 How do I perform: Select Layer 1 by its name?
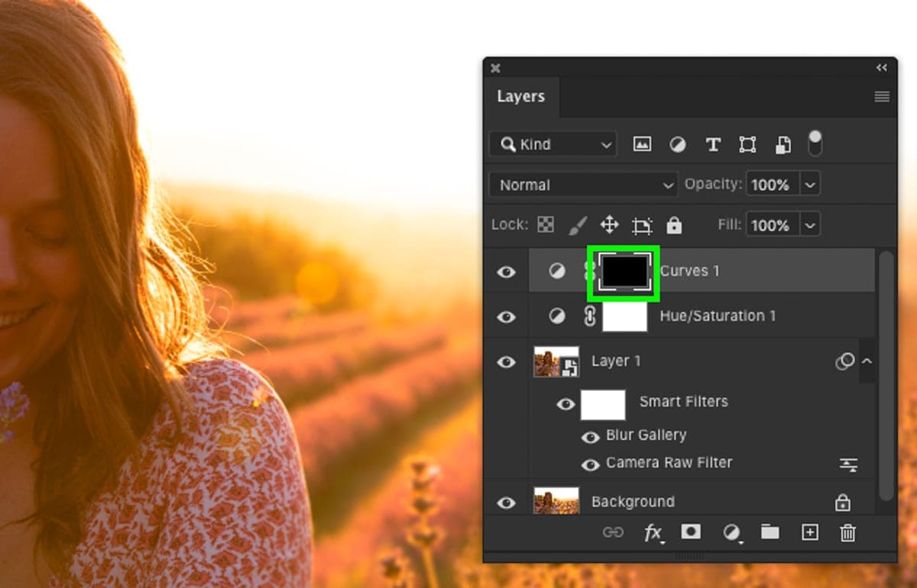point(617,361)
